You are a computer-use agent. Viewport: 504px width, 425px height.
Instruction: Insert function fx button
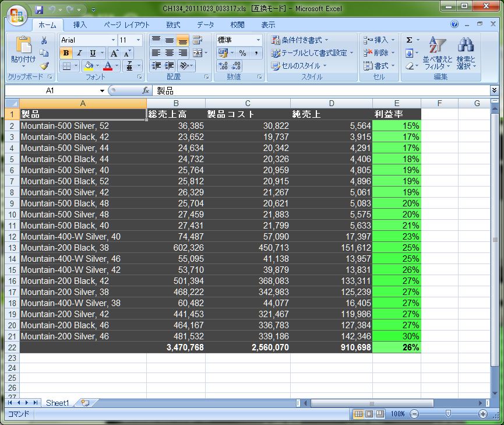click(x=146, y=91)
